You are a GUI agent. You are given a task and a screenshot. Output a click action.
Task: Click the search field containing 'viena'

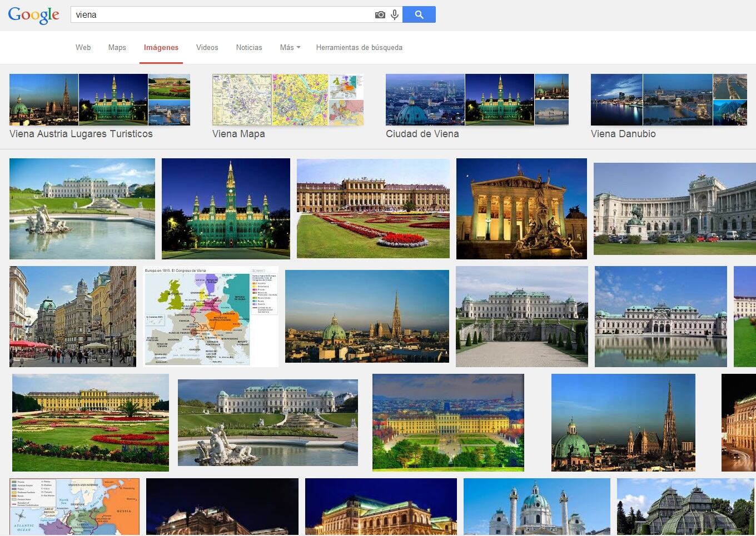(x=222, y=15)
